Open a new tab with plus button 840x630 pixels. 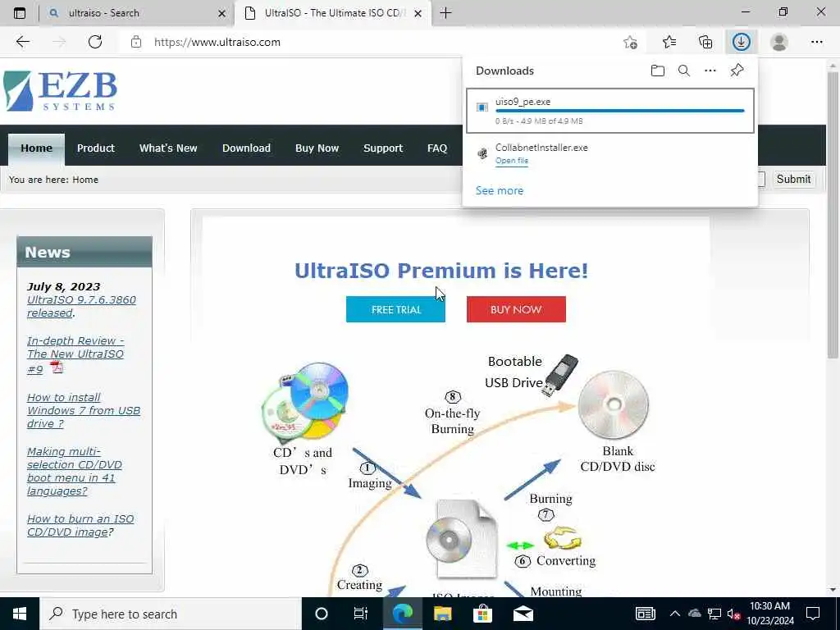(x=445, y=13)
